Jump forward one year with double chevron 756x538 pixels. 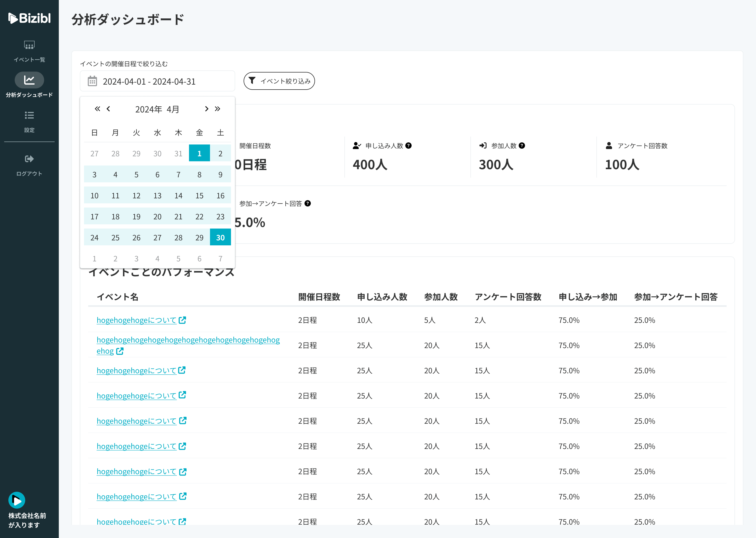click(217, 109)
